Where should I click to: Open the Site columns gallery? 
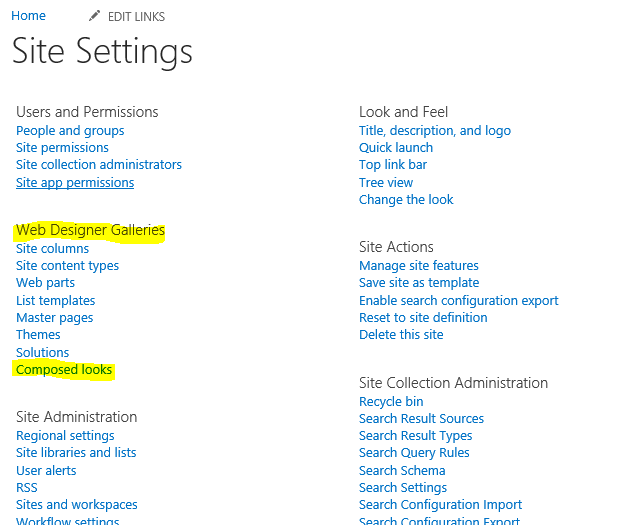[52, 249]
